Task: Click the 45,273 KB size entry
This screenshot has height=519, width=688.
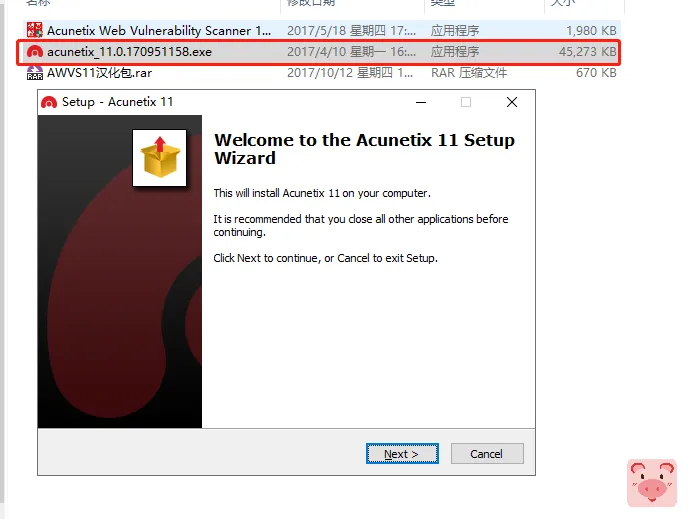Action: [588, 52]
